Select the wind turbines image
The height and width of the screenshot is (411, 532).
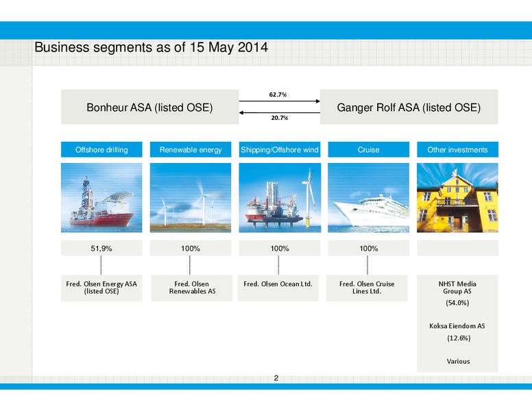click(x=191, y=198)
